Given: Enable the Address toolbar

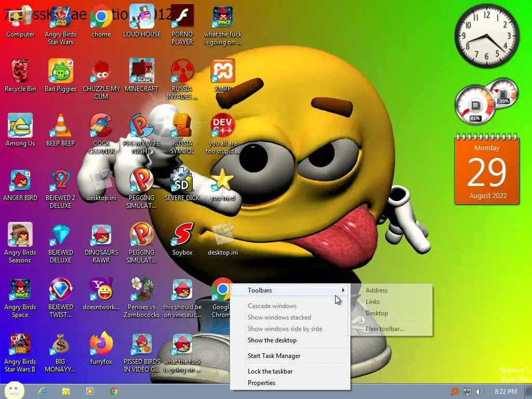Looking at the screenshot, I should (x=392, y=290).
